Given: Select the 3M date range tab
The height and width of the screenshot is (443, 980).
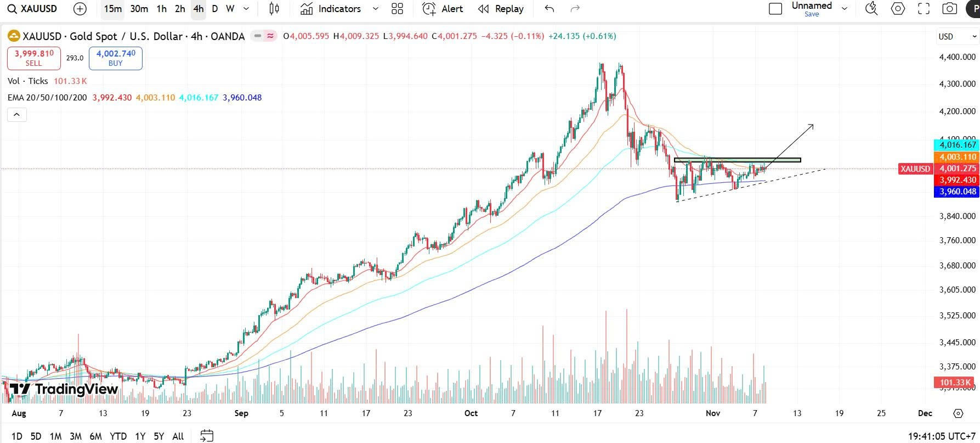Looking at the screenshot, I should pos(76,436).
